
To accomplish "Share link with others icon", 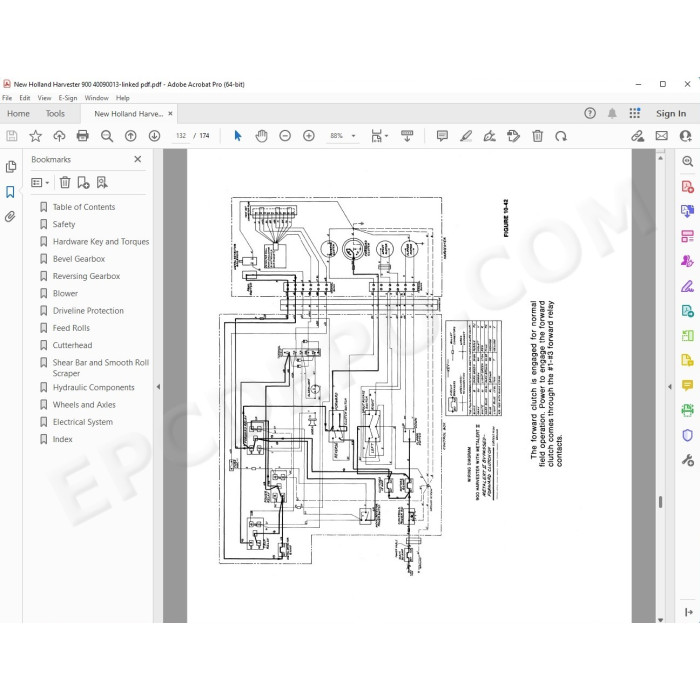I will point(637,136).
